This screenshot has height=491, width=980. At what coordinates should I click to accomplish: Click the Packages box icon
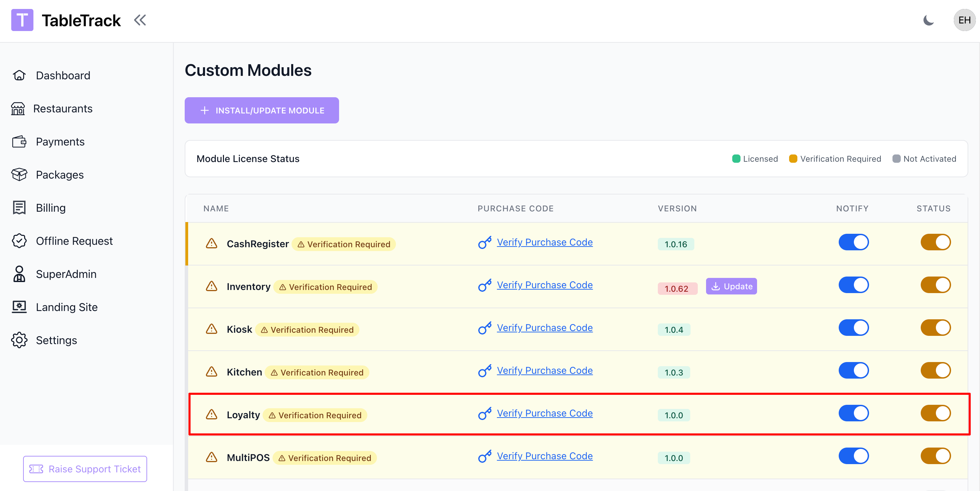[x=19, y=175]
